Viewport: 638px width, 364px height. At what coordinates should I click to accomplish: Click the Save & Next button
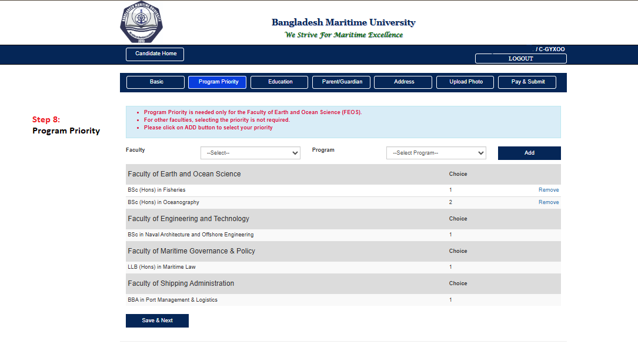tap(157, 320)
